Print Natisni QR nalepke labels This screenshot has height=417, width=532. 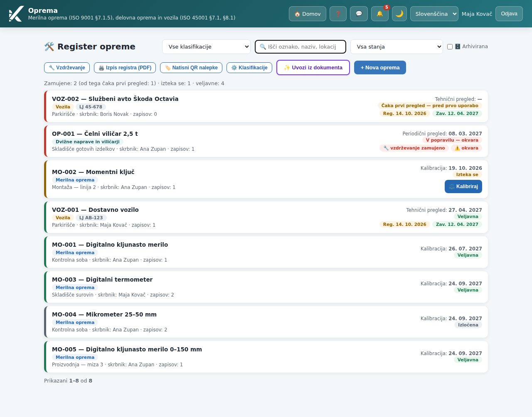point(191,68)
